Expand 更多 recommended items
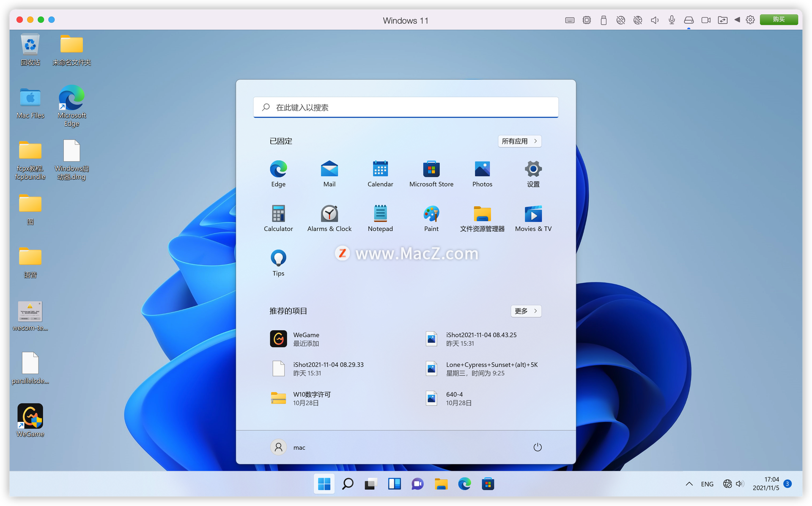The height and width of the screenshot is (506, 812). coord(526,311)
